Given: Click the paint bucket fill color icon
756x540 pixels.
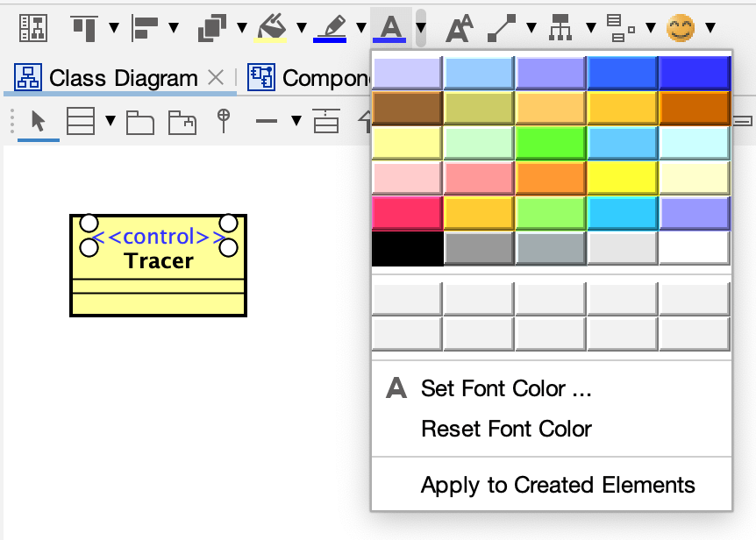Looking at the screenshot, I should coord(270,28).
